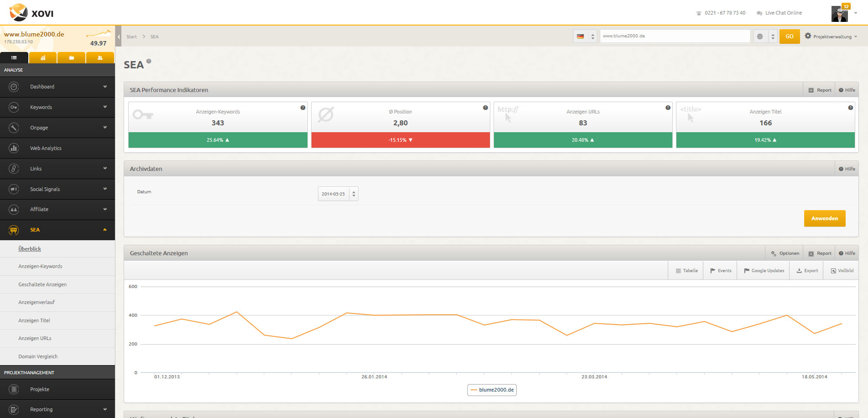This screenshot has width=868, height=418.
Task: Click the domain input field
Action: pos(675,36)
